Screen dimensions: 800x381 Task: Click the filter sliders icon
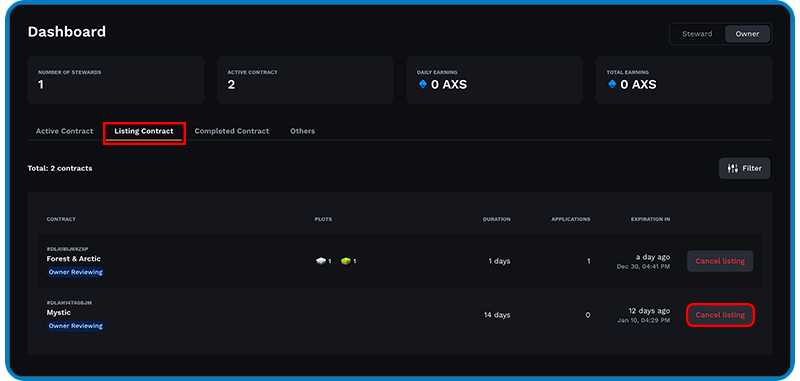[733, 168]
